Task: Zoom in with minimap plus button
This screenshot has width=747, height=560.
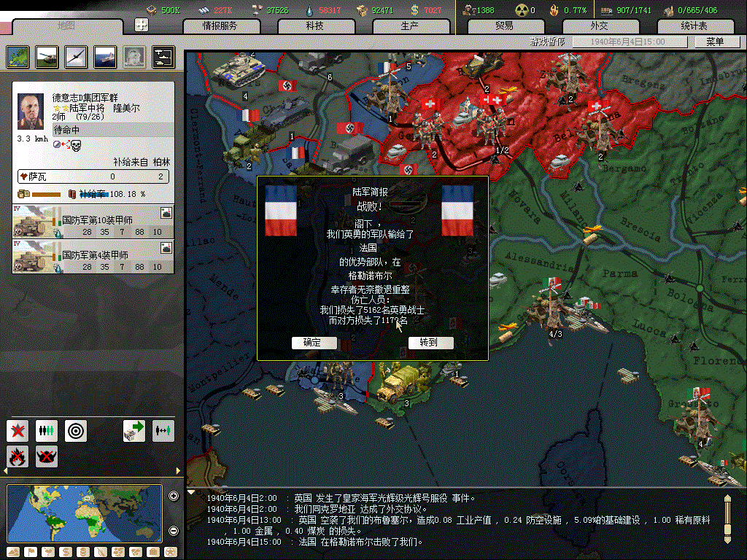Action: point(174,497)
